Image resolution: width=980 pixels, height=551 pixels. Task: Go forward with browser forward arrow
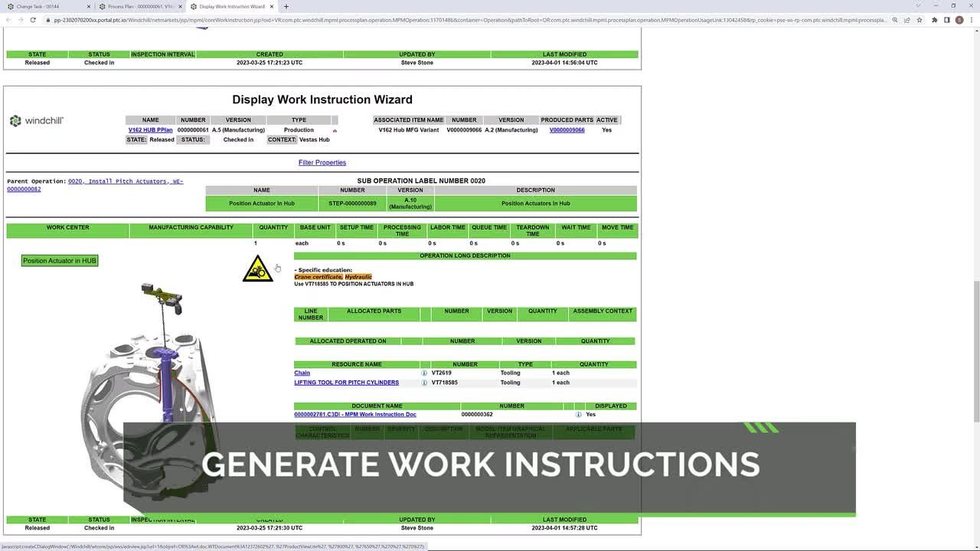pyautogui.click(x=21, y=20)
